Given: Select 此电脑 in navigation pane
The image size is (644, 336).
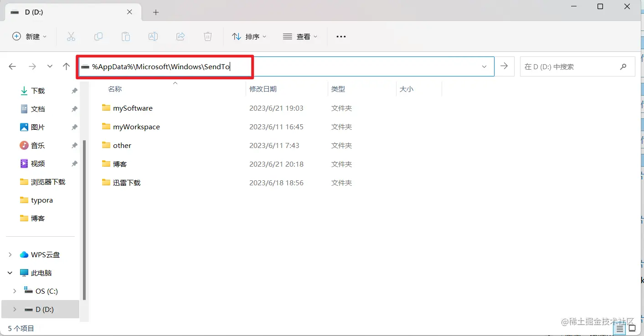Looking at the screenshot, I should click(x=36, y=273).
